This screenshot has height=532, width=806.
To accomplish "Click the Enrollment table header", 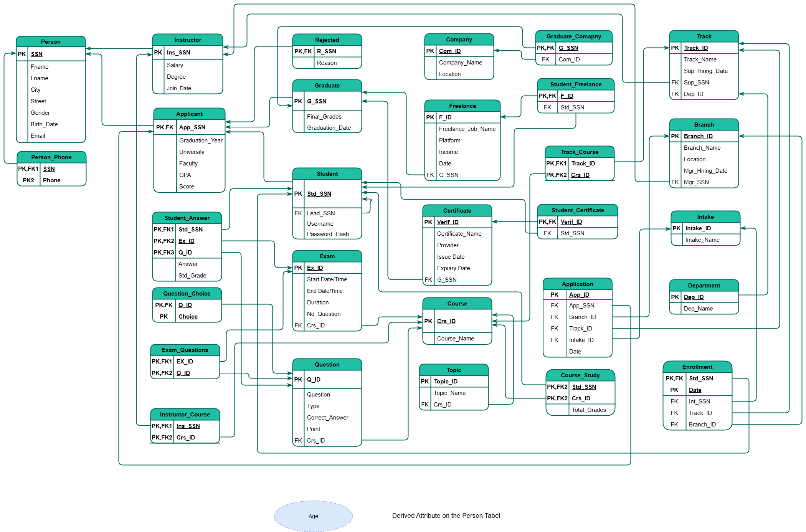I will click(697, 367).
